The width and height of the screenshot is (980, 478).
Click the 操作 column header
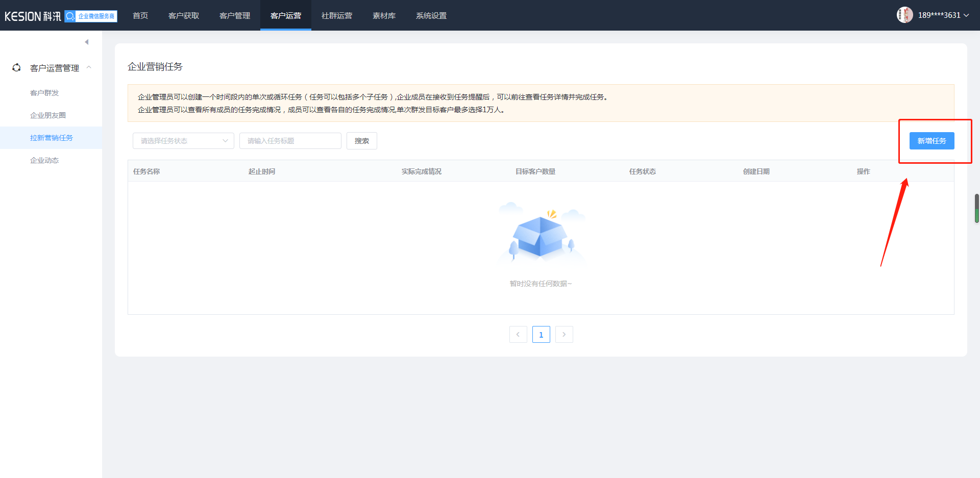click(864, 171)
